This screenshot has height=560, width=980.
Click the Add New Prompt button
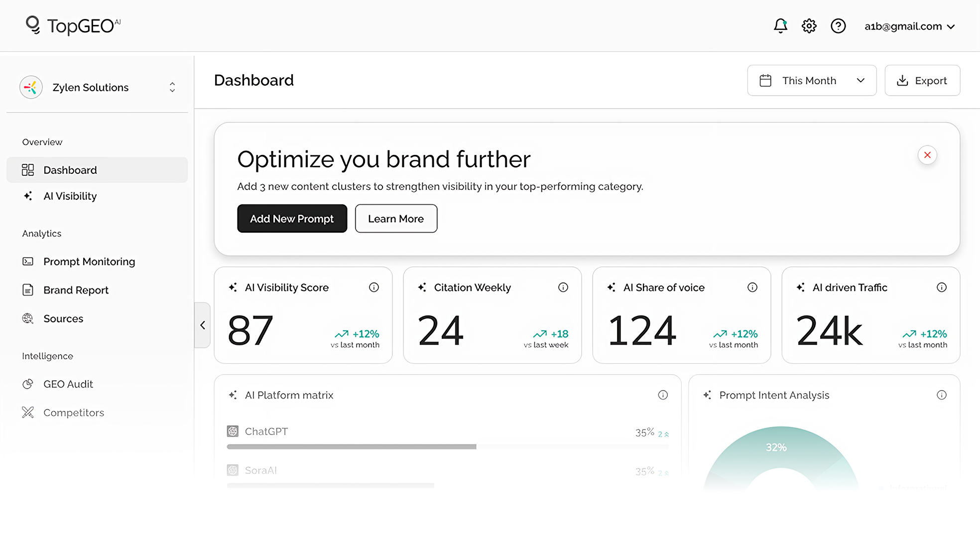[292, 218]
